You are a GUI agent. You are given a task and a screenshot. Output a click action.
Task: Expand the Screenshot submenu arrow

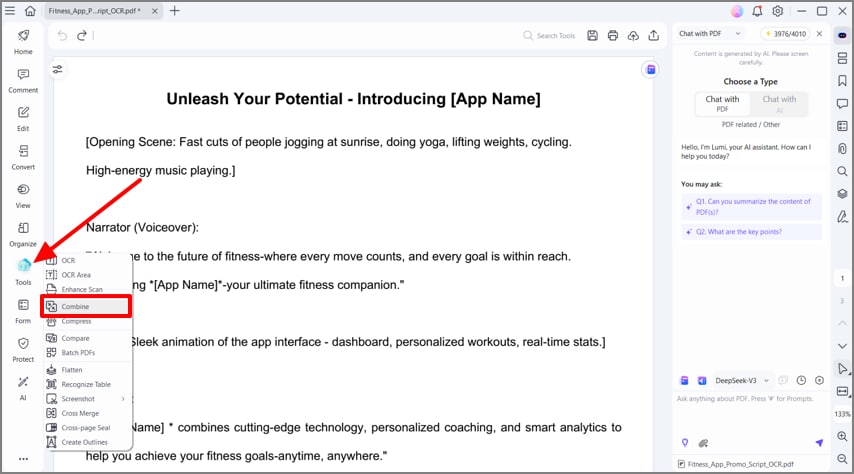coord(124,399)
